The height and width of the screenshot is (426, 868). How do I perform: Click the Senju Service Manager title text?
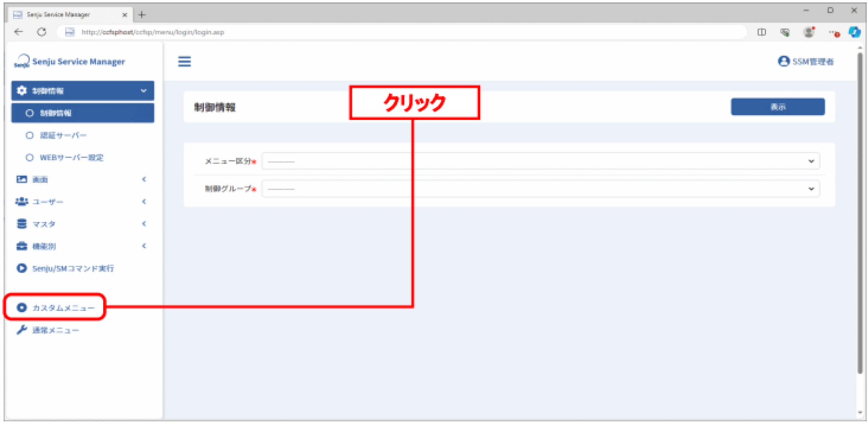(x=79, y=62)
